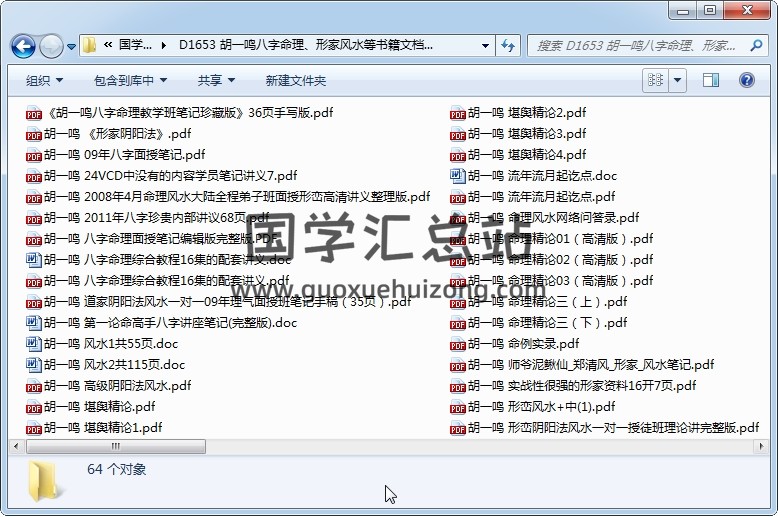Image resolution: width=778 pixels, height=517 pixels.
Task: Select Word icon of 流年流月起讫点.doc
Action: click(x=457, y=176)
